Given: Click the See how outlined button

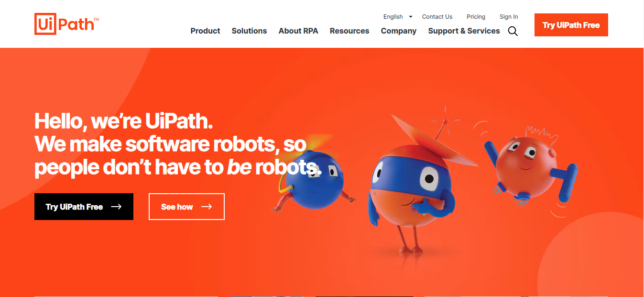Looking at the screenshot, I should click(186, 207).
